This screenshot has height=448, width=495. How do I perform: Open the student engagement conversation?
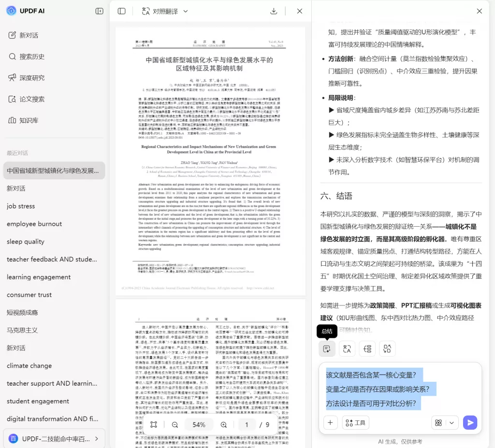coord(38,401)
